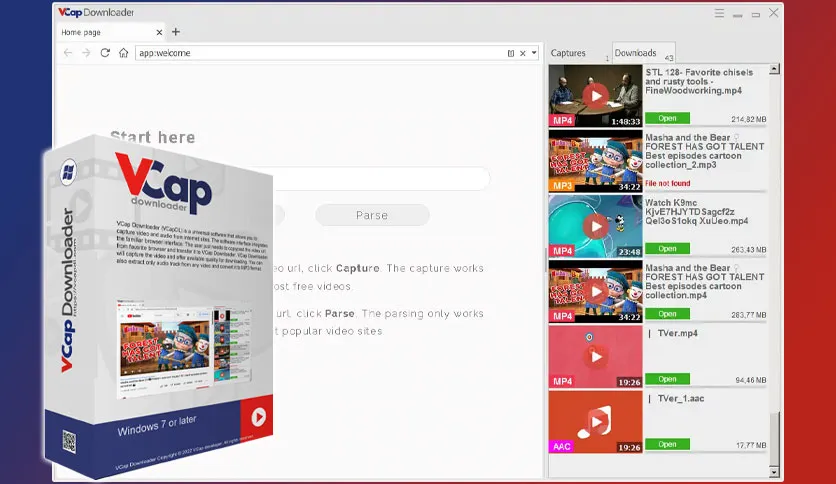Switch to the Downloads tab
This screenshot has height=484, width=836.
[643, 53]
